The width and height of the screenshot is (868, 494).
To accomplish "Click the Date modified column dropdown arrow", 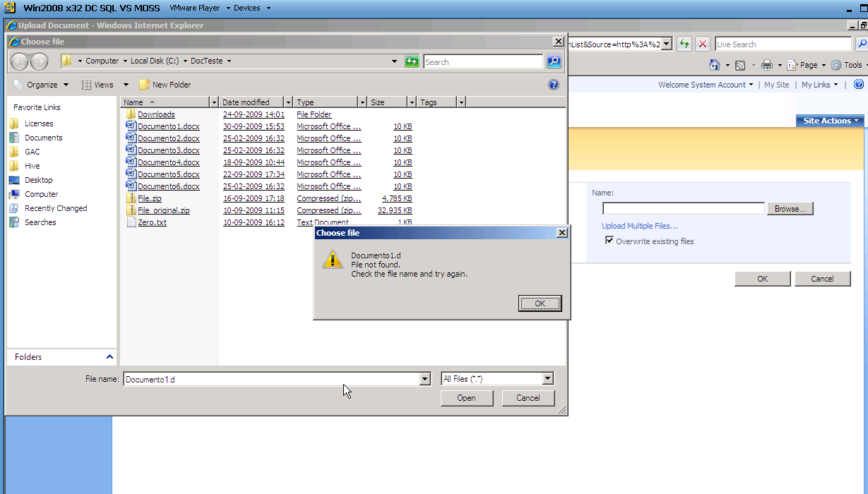I will tap(287, 102).
